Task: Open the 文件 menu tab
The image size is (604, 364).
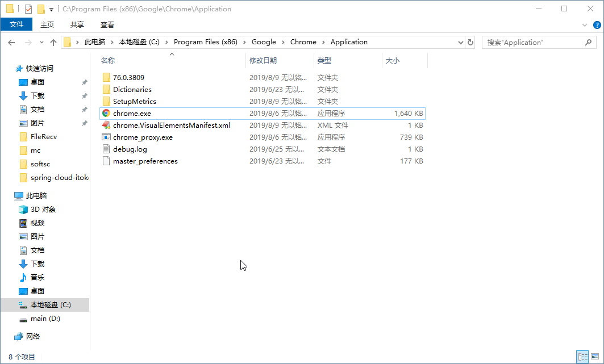Action: (16, 24)
